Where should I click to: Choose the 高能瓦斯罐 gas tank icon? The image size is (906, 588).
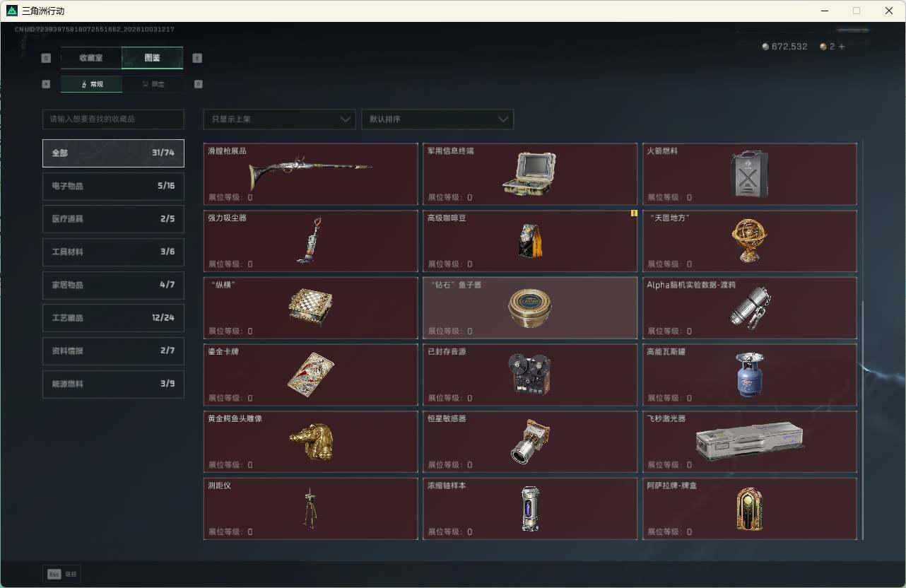[x=749, y=375]
